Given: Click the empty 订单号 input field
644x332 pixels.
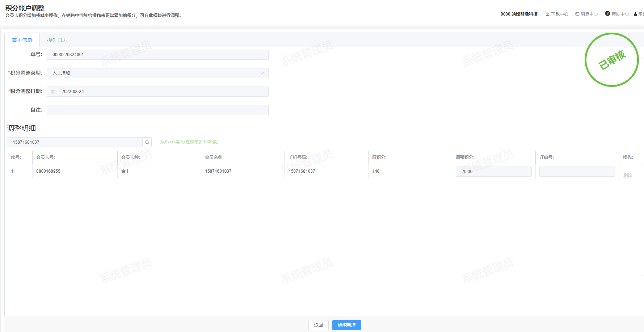Looking at the screenshot, I should click(x=577, y=172).
